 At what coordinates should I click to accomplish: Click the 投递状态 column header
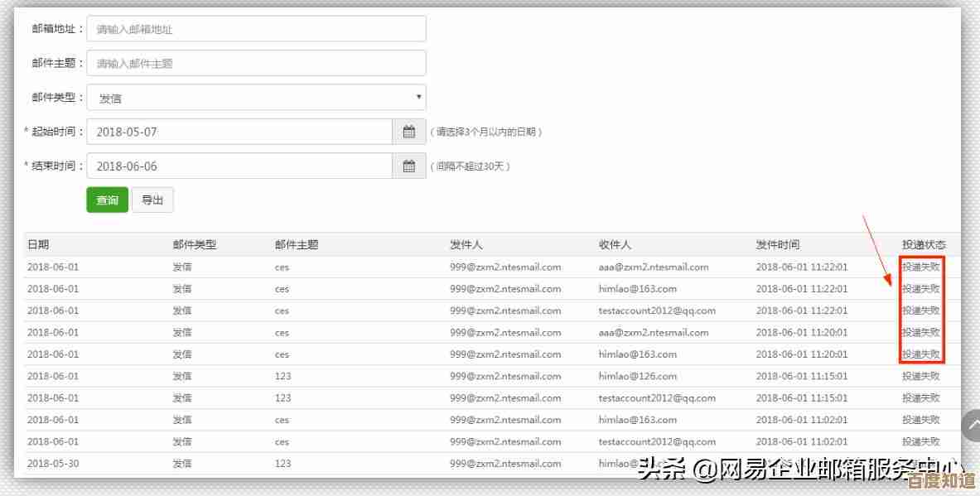pyautogui.click(x=923, y=245)
